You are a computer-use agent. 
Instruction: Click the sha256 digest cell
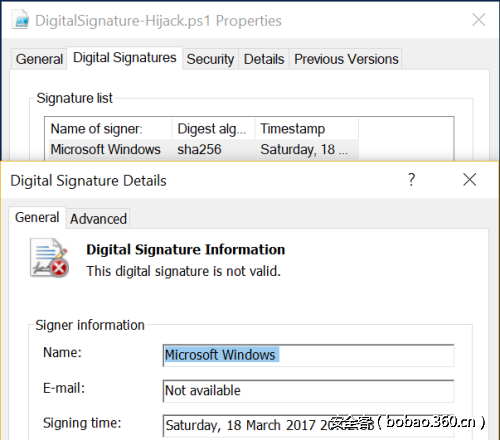tap(199, 149)
